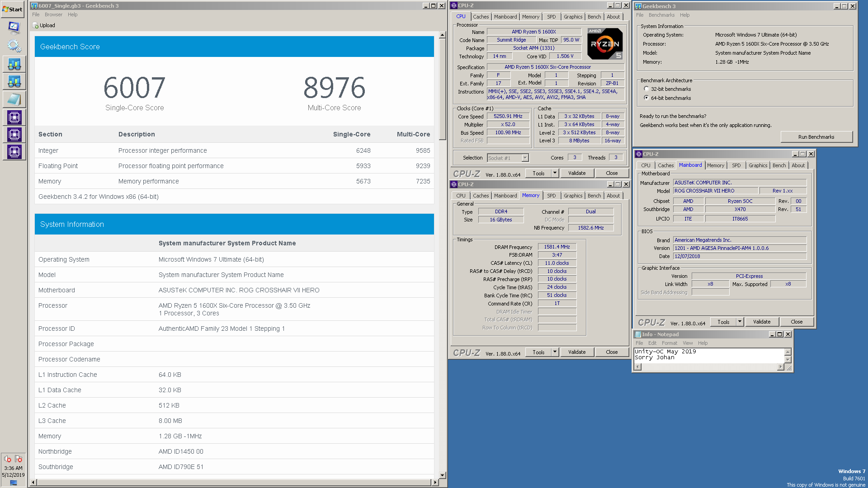
Task: Click Close button in CPU-Z Memory window
Action: [612, 352]
